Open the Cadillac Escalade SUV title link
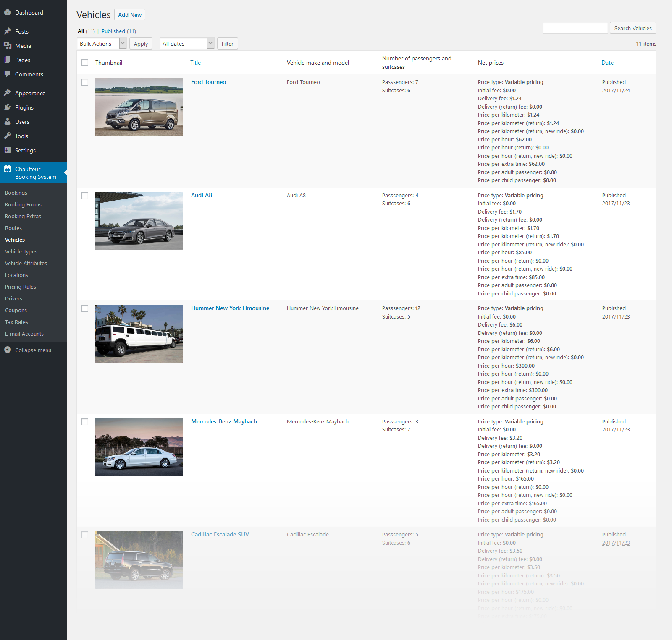 [x=220, y=535]
